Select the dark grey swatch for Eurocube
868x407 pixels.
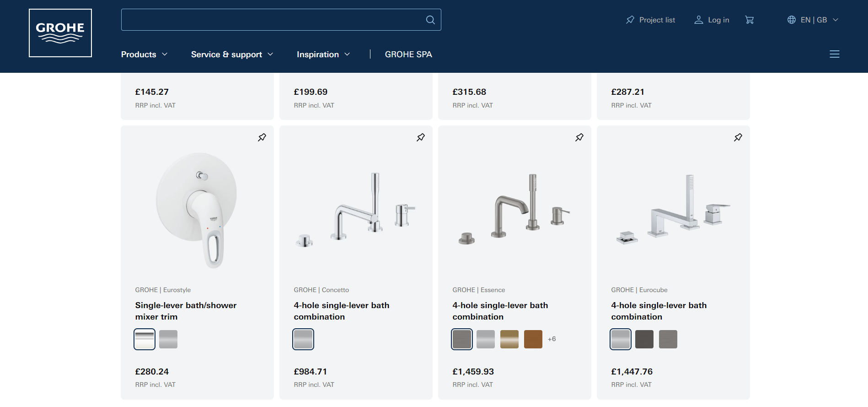pyautogui.click(x=644, y=339)
